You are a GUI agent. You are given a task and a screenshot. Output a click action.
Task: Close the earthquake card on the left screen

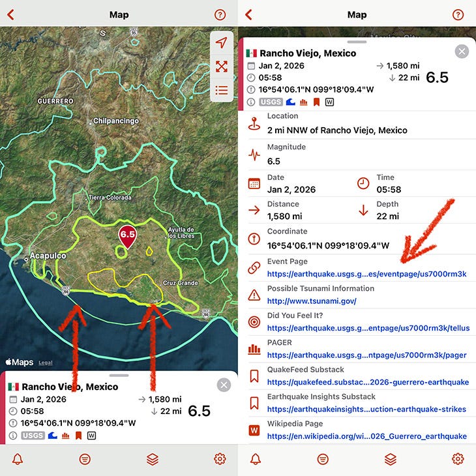pyautogui.click(x=224, y=385)
